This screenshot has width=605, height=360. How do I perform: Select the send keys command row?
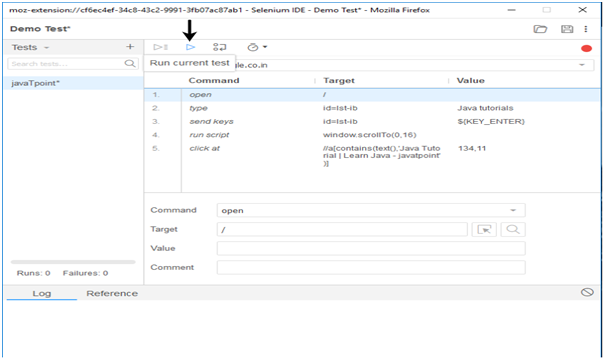(372, 122)
